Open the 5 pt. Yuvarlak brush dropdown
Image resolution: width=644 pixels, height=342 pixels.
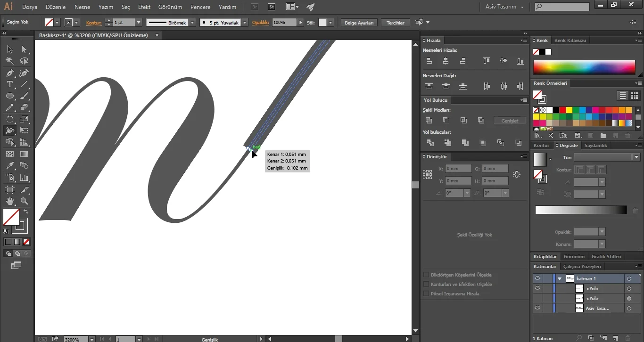[245, 23]
